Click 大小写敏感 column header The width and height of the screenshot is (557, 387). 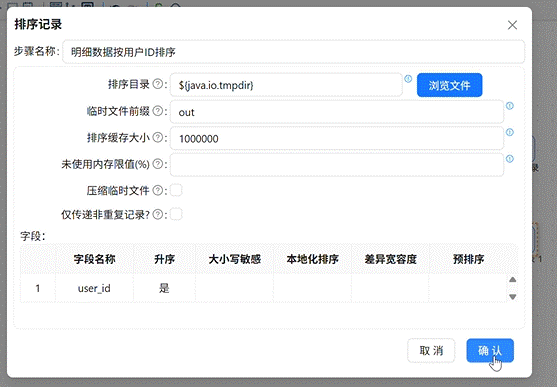pos(234,259)
